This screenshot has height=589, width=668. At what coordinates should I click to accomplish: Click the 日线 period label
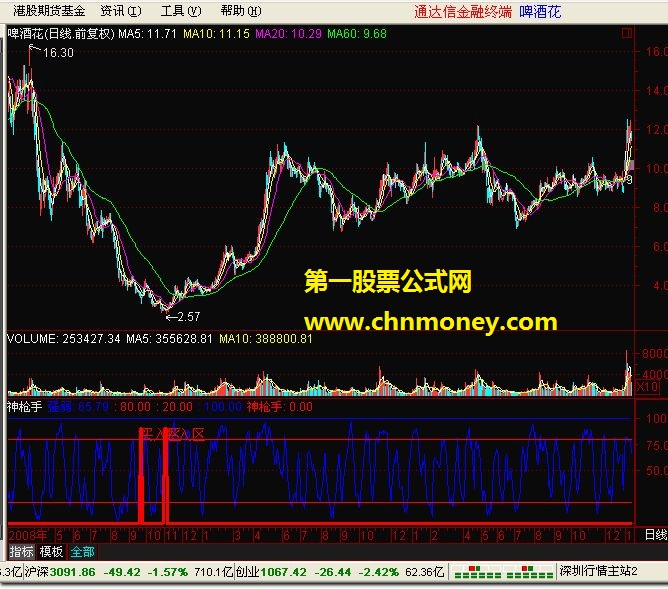pyautogui.click(x=656, y=535)
